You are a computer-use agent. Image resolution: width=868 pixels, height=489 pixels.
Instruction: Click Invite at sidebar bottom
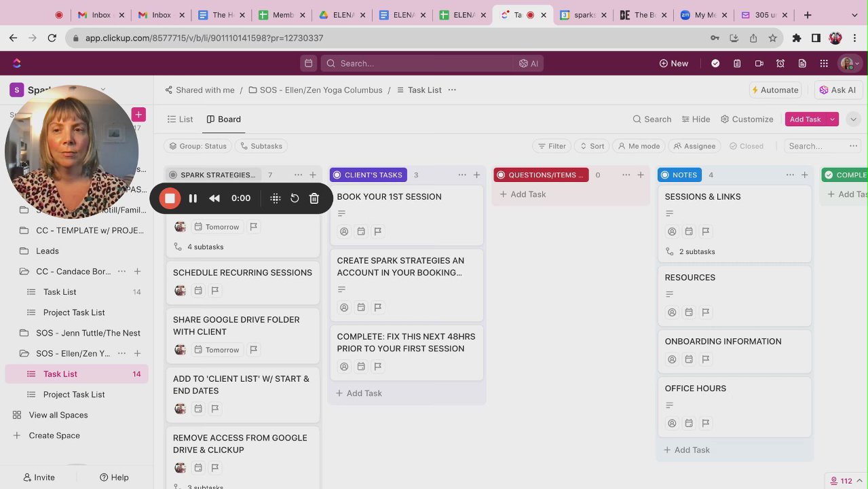[x=39, y=477]
